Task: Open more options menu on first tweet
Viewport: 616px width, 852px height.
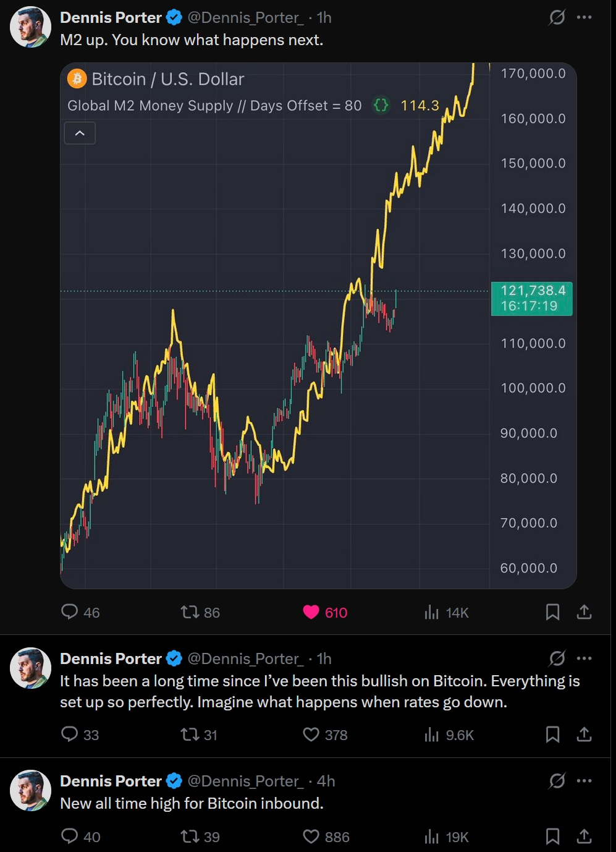Action: 584,17
